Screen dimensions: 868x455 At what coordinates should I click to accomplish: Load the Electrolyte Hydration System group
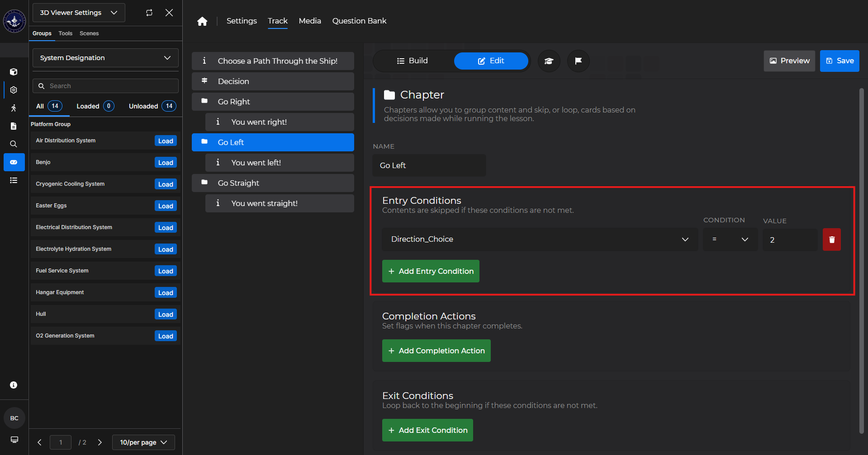(x=166, y=249)
